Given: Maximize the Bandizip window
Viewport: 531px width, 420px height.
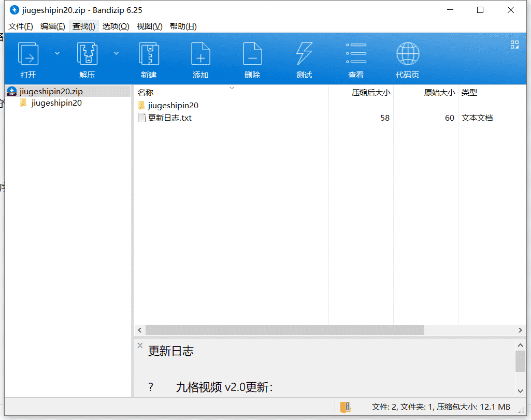Looking at the screenshot, I should [480, 10].
